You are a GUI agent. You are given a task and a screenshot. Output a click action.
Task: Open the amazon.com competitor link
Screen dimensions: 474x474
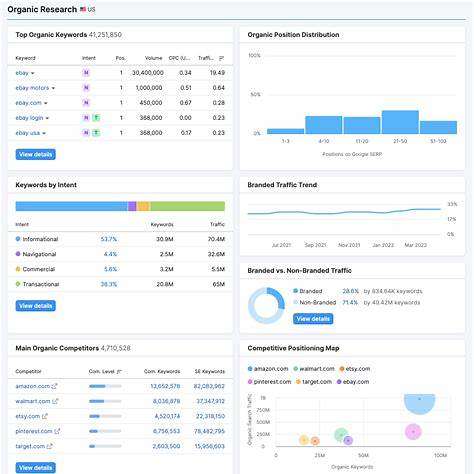(33, 386)
